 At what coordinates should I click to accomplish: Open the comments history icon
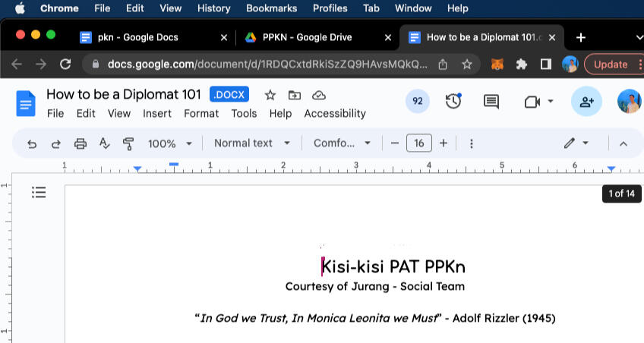coord(491,102)
